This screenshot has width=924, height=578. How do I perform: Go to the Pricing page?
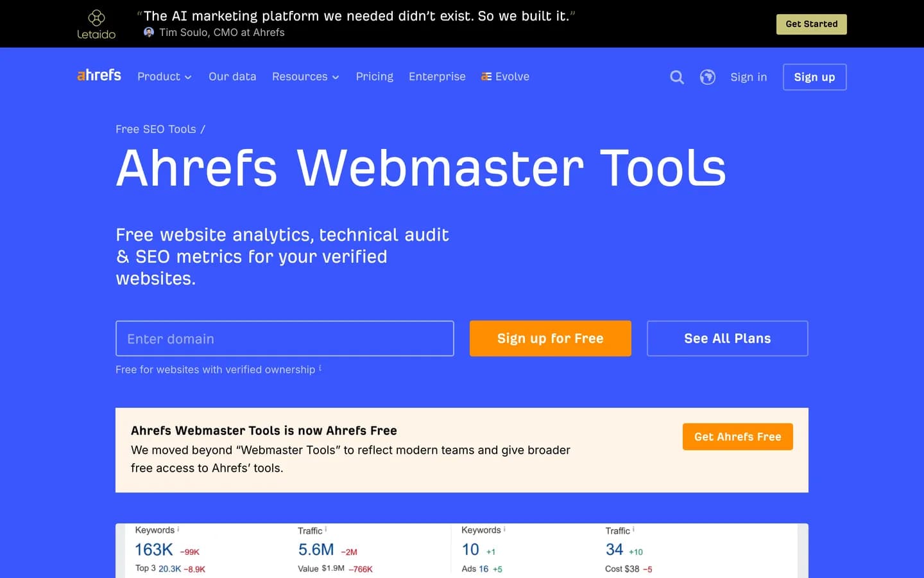(375, 76)
